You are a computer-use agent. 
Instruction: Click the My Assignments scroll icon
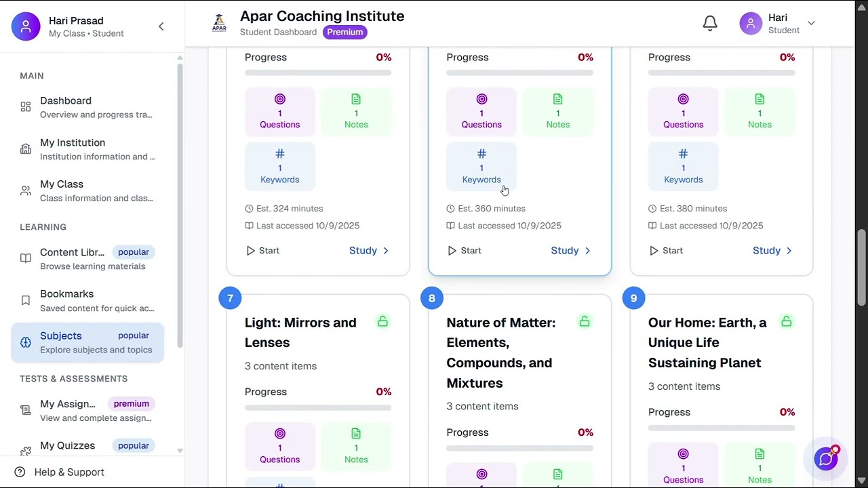tap(26, 411)
